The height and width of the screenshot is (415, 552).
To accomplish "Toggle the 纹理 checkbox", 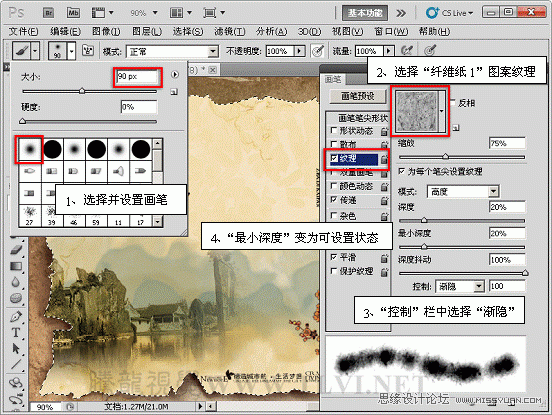I will coord(334,158).
